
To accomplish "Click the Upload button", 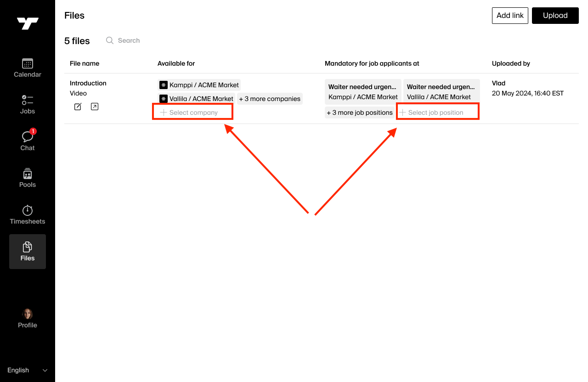I will [555, 16].
